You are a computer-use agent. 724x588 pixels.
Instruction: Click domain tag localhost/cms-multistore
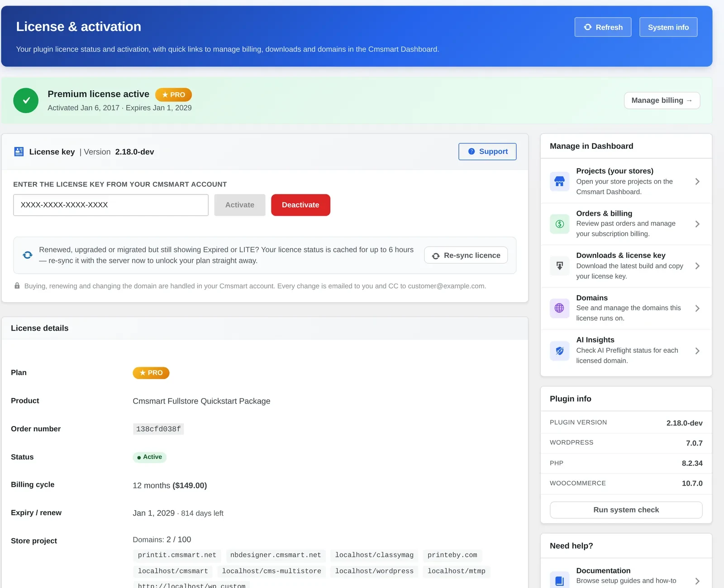point(271,571)
